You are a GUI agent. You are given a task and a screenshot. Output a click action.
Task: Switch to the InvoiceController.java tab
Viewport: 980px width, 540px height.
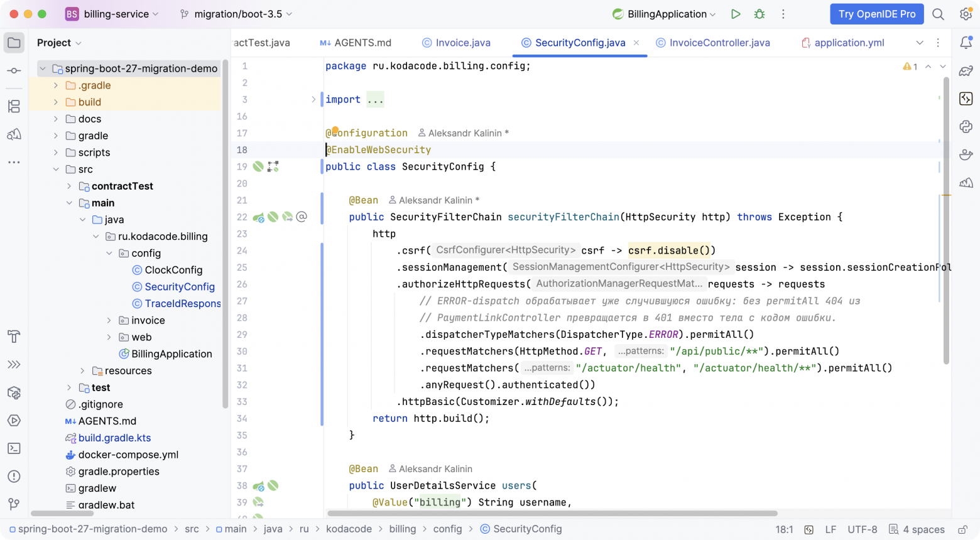(712, 43)
